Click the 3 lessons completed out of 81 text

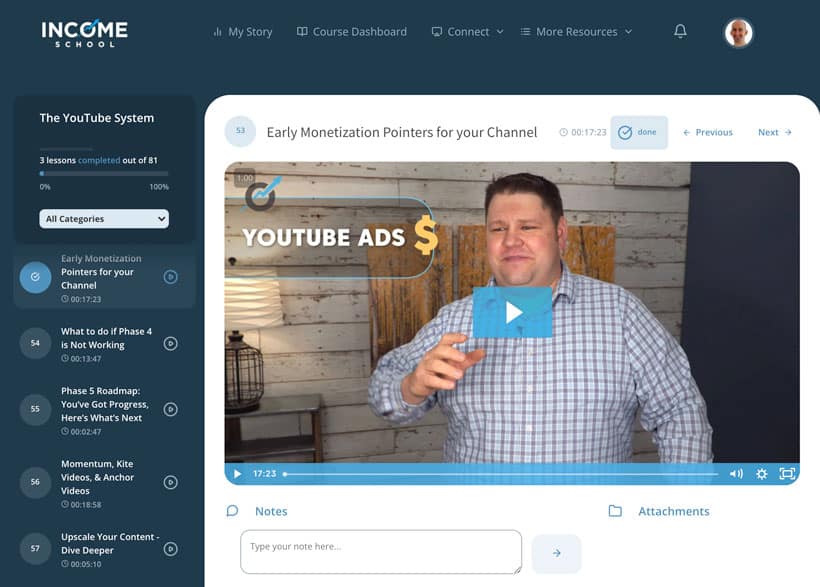(x=98, y=160)
